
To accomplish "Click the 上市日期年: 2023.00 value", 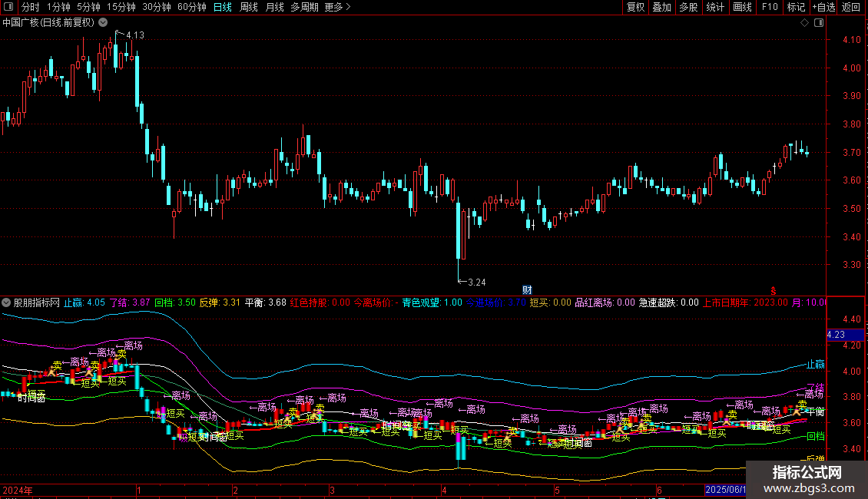I will (745, 302).
